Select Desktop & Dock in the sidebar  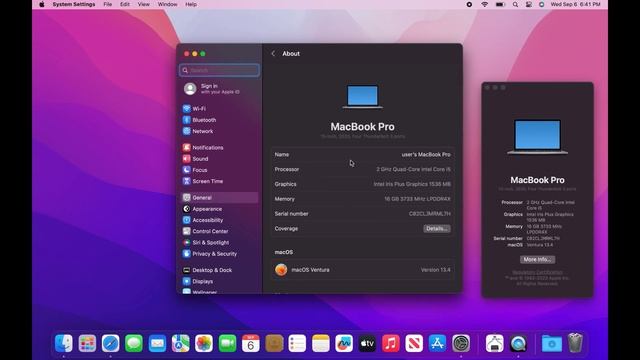(x=207, y=270)
